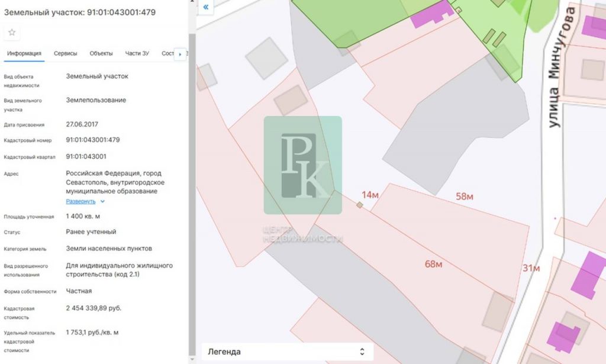Click the РК real estate center logo
606x364 pixels.
(303, 165)
